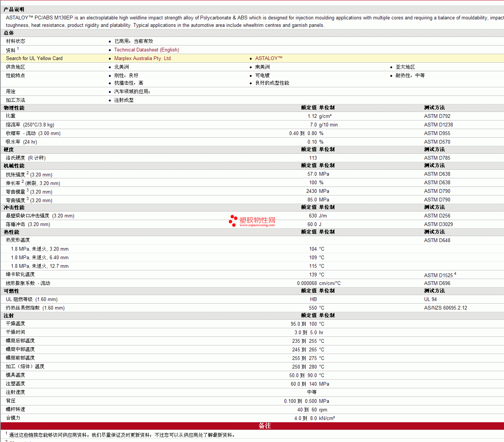The image size is (504, 442).
Task: Click the 干燥温度 row label
Action: (16, 323)
